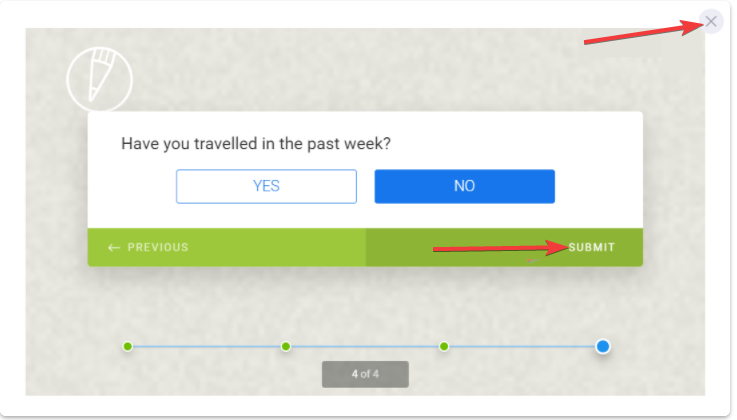The image size is (737, 420).
Task: Click the "4 of 4" page indicator
Action: tap(365, 374)
